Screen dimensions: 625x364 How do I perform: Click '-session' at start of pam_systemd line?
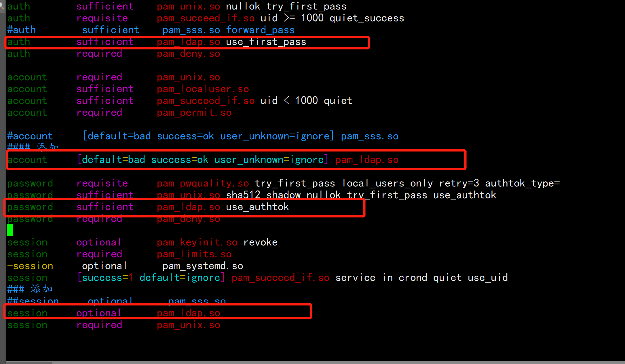click(x=30, y=266)
